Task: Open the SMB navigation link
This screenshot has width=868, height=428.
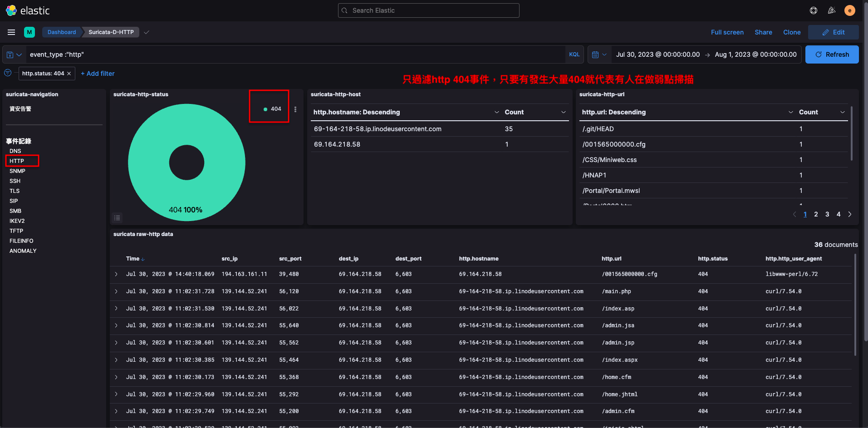Action: pyautogui.click(x=15, y=211)
